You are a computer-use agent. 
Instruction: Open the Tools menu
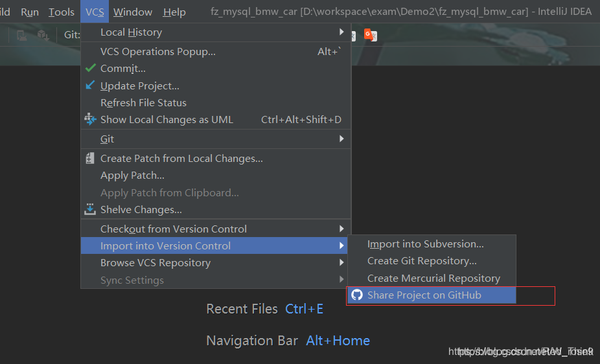click(61, 12)
